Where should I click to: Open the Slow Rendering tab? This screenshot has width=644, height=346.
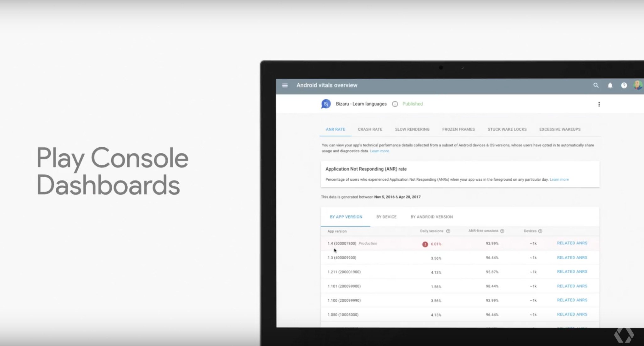(x=412, y=129)
